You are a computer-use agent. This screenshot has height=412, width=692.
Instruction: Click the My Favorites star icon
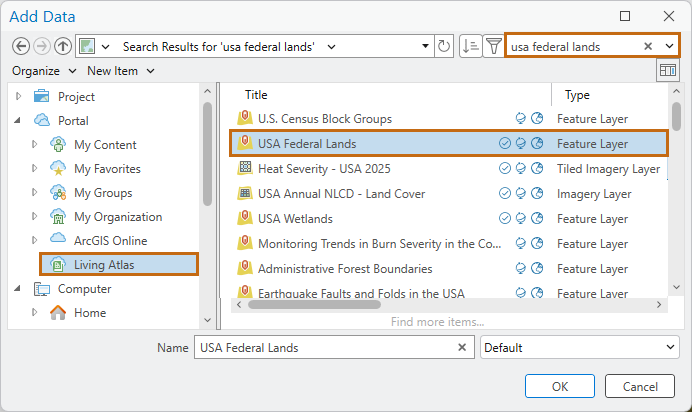tap(58, 168)
